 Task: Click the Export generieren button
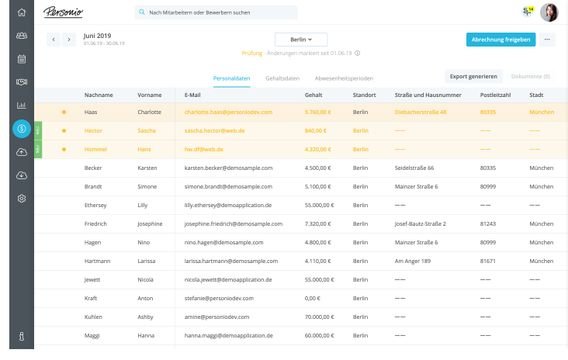(473, 76)
